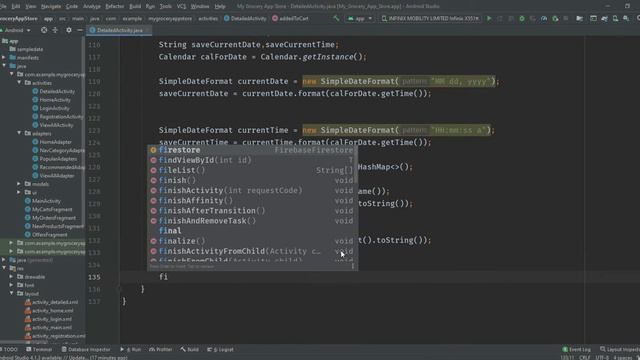Expand the models package folder

click(x=19, y=184)
